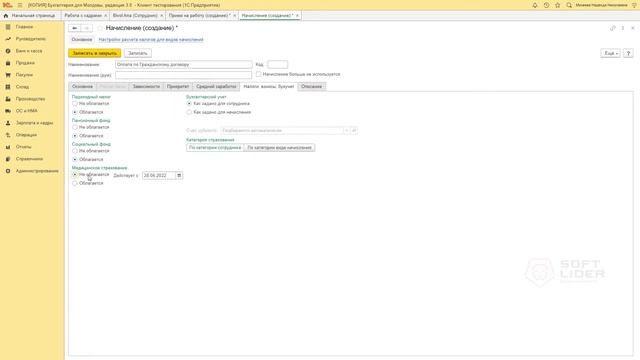Open the Справочники section in the sidebar
This screenshot has width=640, height=360.
pos(29,159)
